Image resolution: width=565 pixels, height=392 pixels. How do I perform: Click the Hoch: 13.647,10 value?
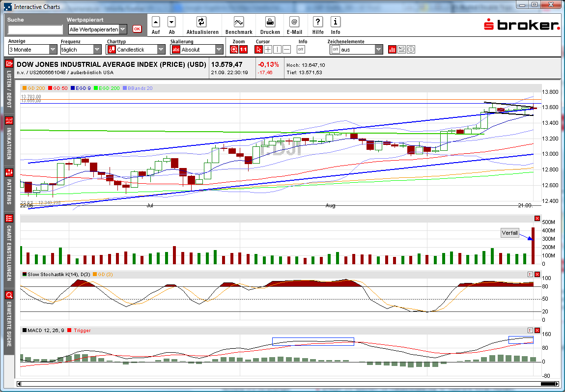(306, 65)
